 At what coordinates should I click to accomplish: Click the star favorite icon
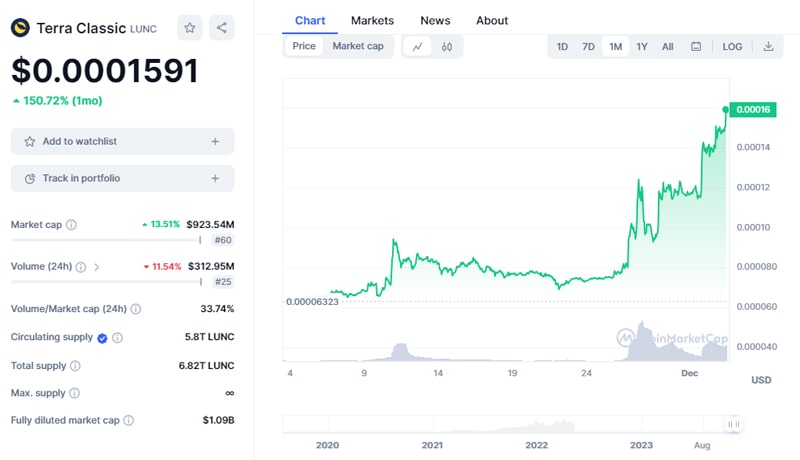(190, 28)
